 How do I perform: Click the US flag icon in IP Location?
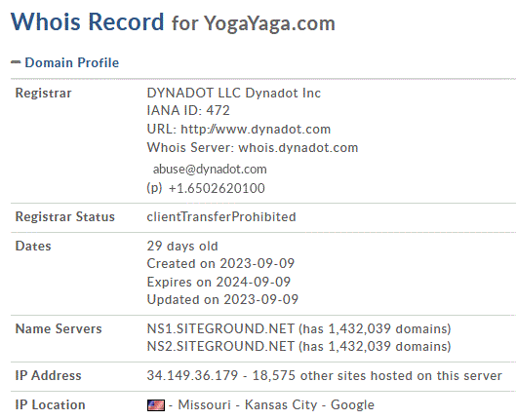(x=156, y=405)
